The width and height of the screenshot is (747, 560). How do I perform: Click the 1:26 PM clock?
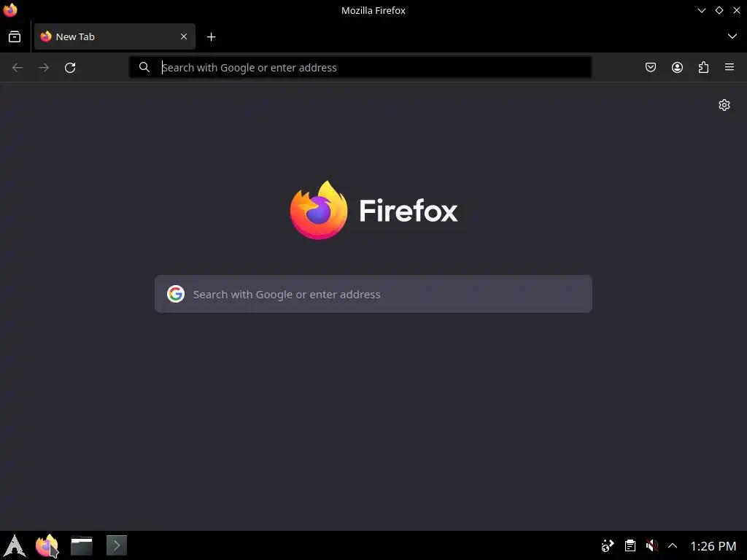point(713,545)
